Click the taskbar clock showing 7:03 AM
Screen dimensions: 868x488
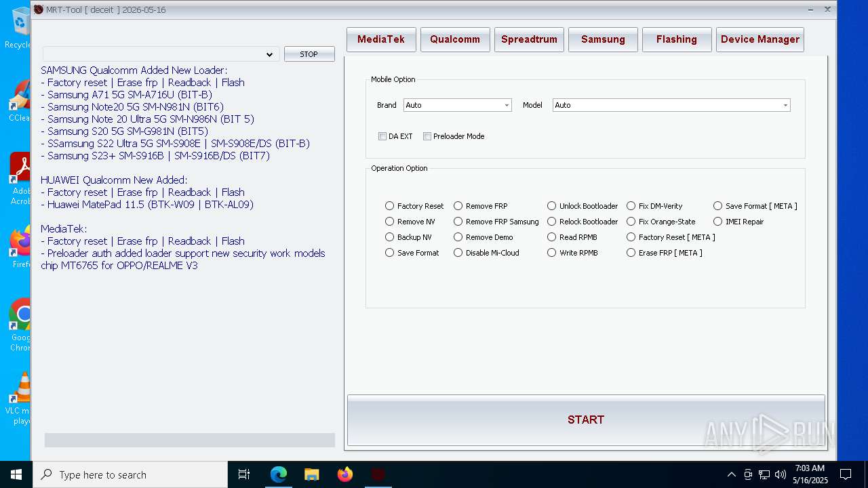click(x=810, y=474)
